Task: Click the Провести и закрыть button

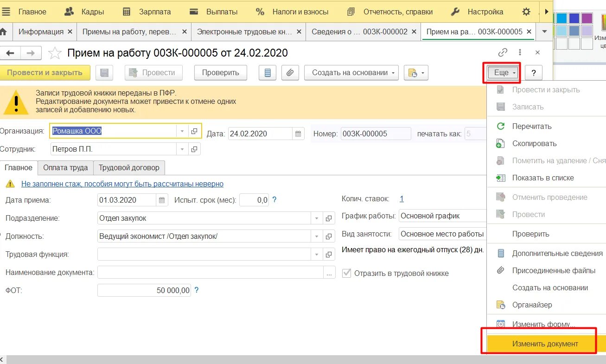Action: coord(45,72)
